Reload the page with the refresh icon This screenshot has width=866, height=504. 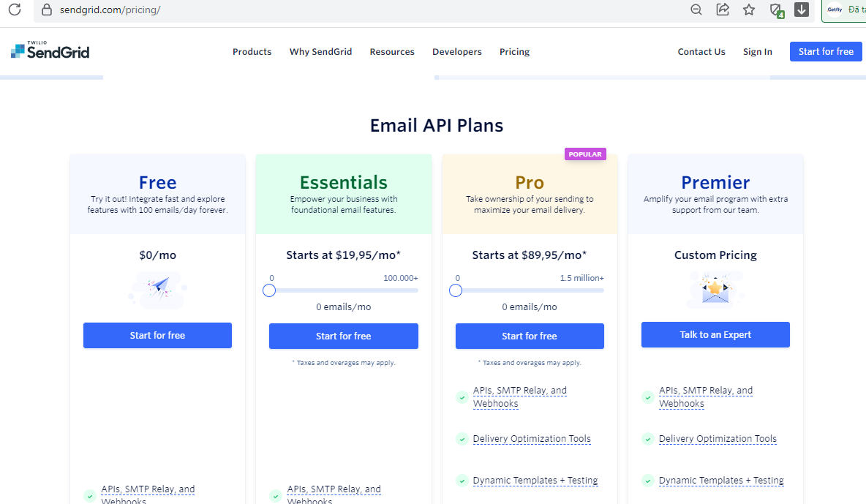[x=15, y=10]
